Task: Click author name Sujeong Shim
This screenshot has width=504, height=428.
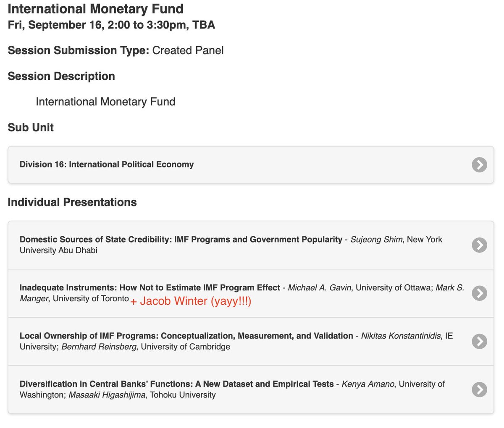Action: (376, 240)
